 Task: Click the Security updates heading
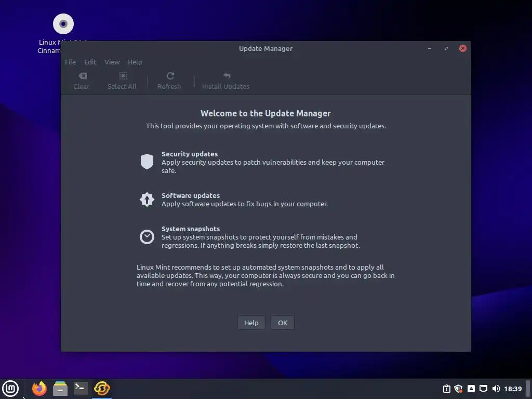pos(190,154)
